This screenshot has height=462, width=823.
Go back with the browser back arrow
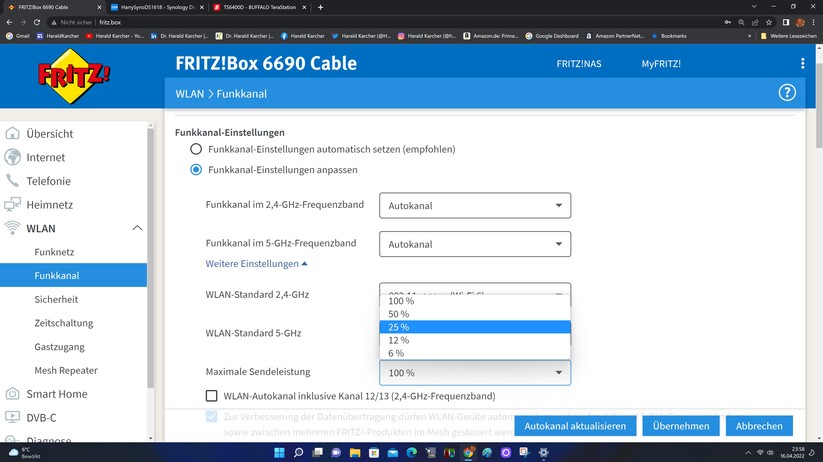click(x=9, y=22)
